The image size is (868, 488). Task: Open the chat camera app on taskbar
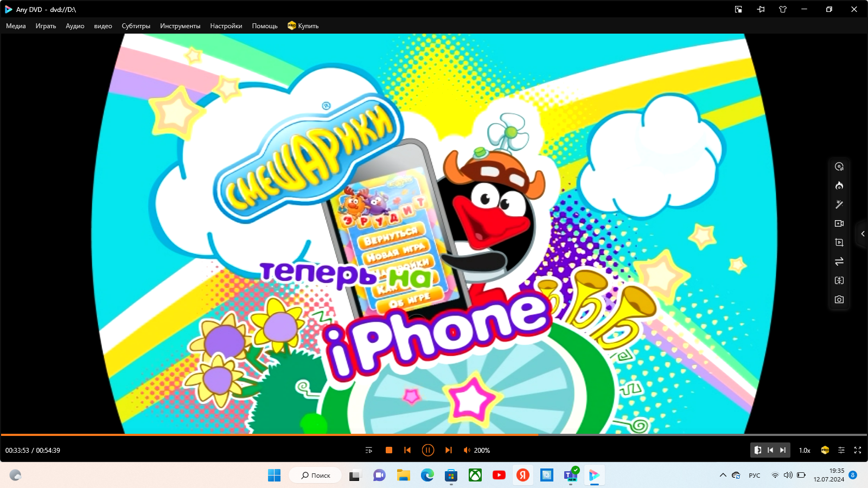tap(379, 476)
